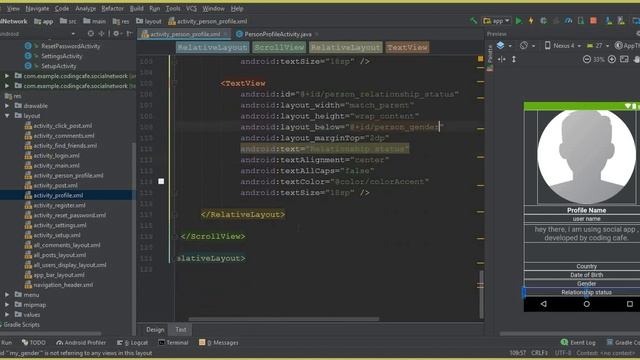The height and width of the screenshot is (360, 640).
Task: Select all_posts_layout.xml in the project tree
Action: [60, 255]
